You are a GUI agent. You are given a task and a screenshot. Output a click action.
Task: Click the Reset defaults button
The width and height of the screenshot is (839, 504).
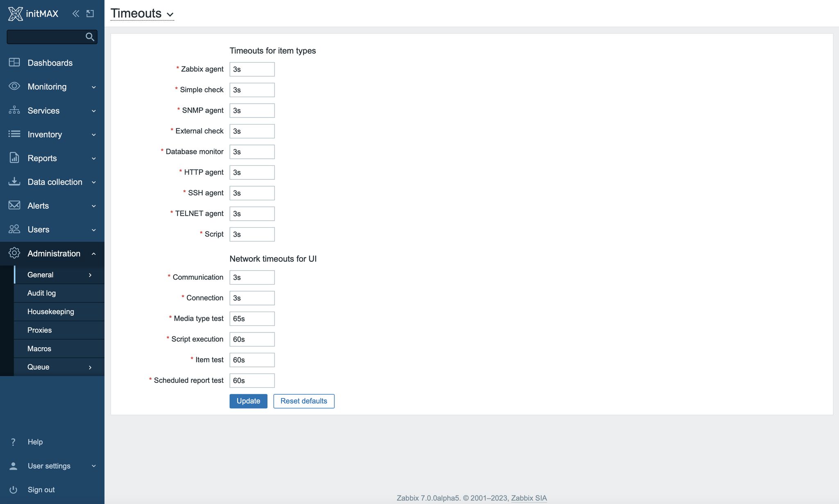click(x=304, y=401)
